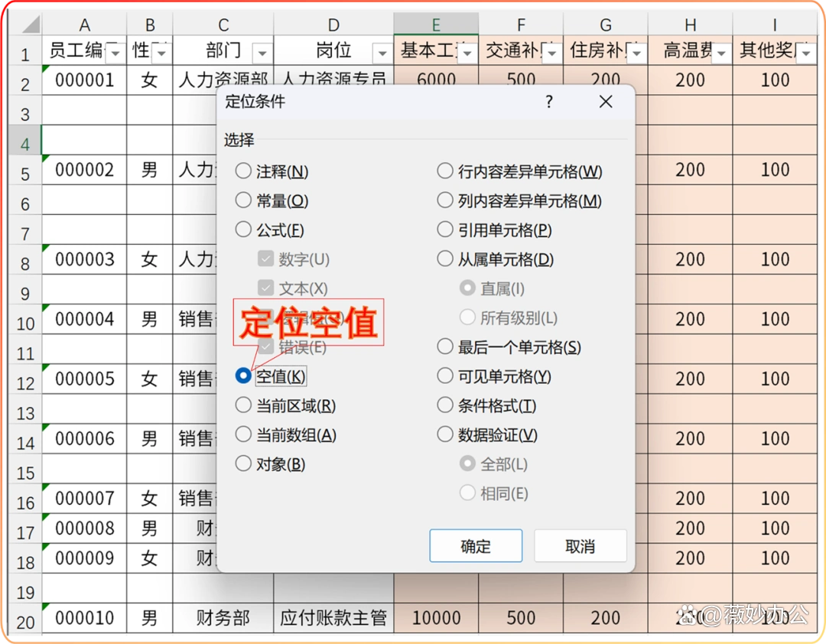
Task: Open the 员工编号 column filter dropdown
Action: 115,51
